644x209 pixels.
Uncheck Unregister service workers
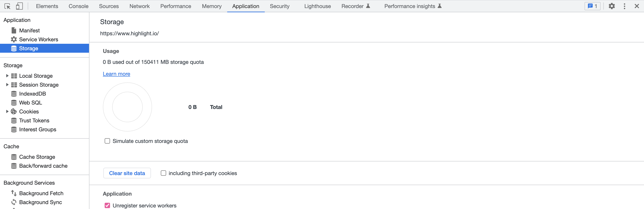(107, 205)
